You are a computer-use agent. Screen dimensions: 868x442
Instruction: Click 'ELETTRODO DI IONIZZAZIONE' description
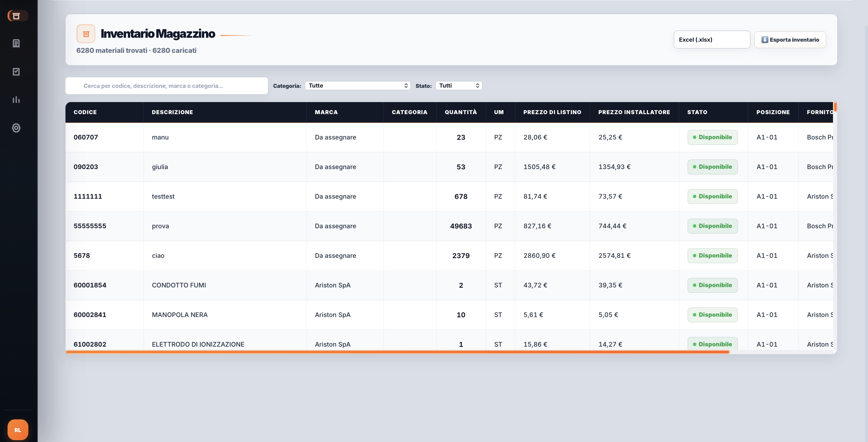point(198,344)
